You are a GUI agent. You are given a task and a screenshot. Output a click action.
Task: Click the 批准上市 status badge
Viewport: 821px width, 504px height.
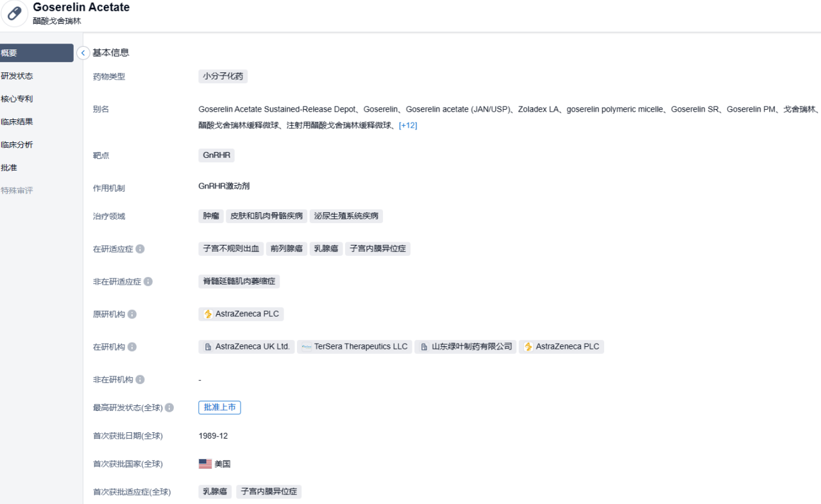[x=219, y=408]
